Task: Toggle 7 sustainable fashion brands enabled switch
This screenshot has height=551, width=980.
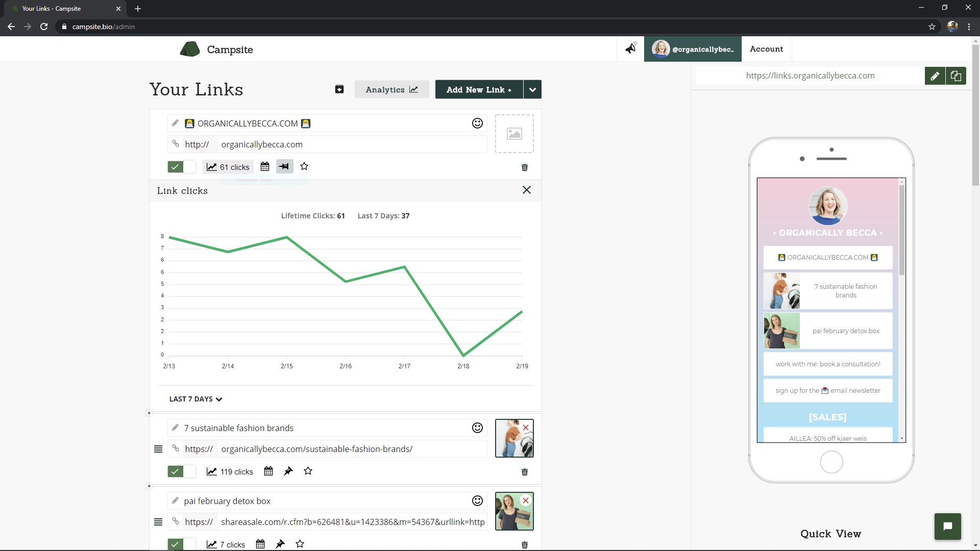Action: 182,471
